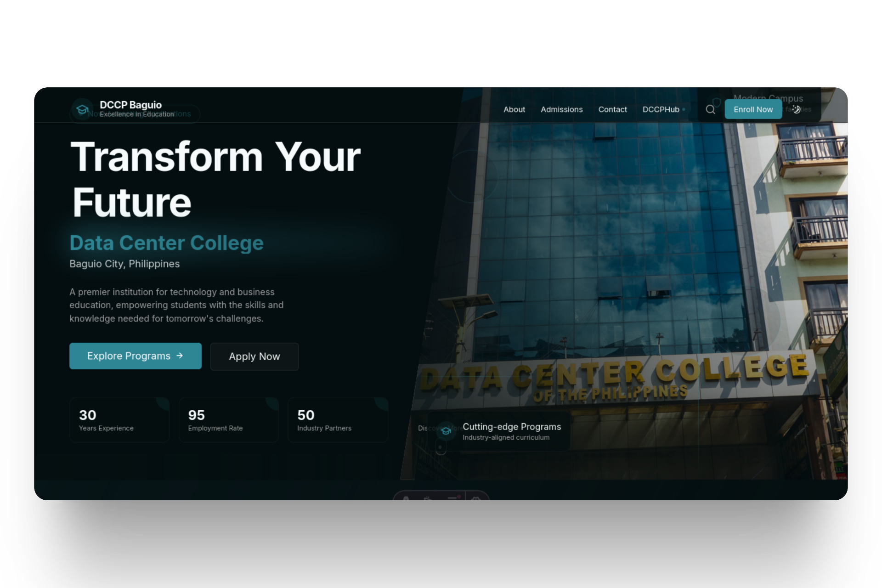Toggle dark mode using the moon icon

796,109
